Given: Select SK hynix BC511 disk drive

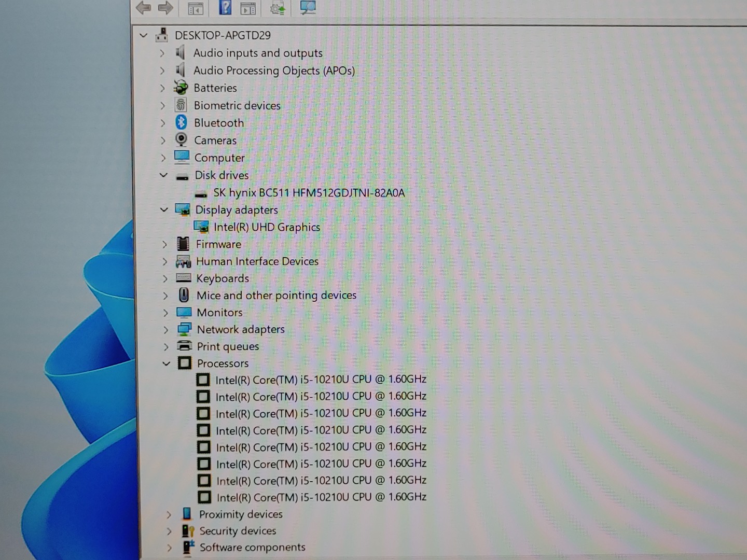Looking at the screenshot, I should click(x=309, y=193).
